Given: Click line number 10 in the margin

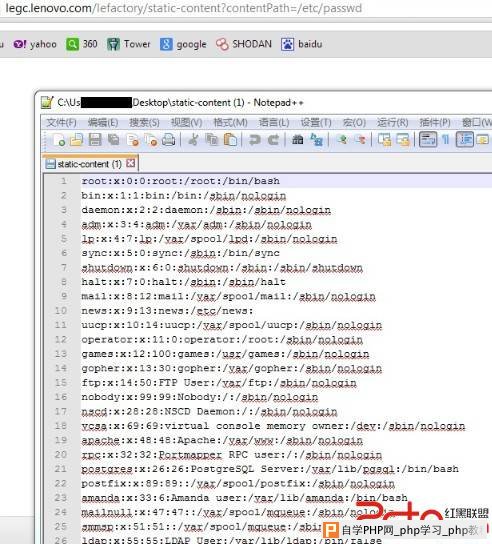Looking at the screenshot, I should 61,311.
